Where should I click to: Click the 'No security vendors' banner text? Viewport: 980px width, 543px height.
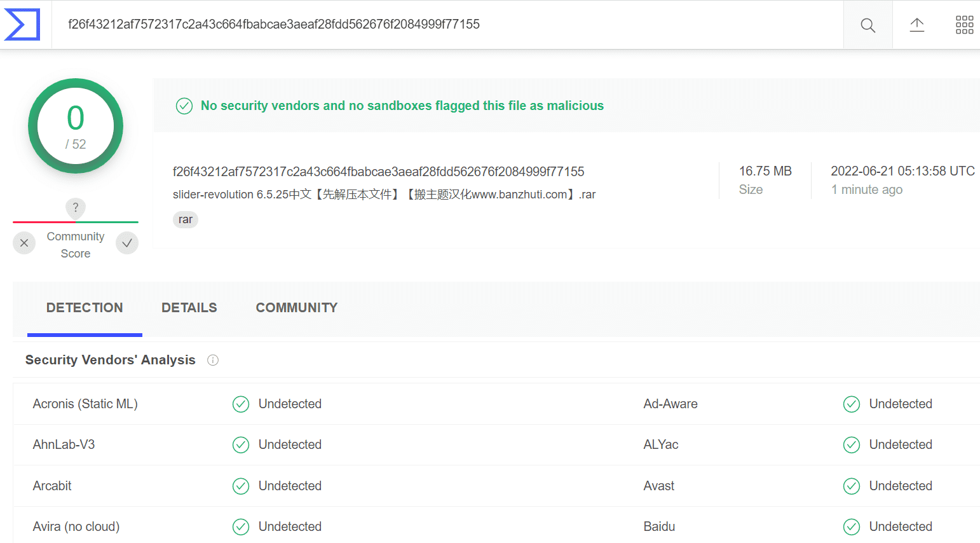pos(402,106)
